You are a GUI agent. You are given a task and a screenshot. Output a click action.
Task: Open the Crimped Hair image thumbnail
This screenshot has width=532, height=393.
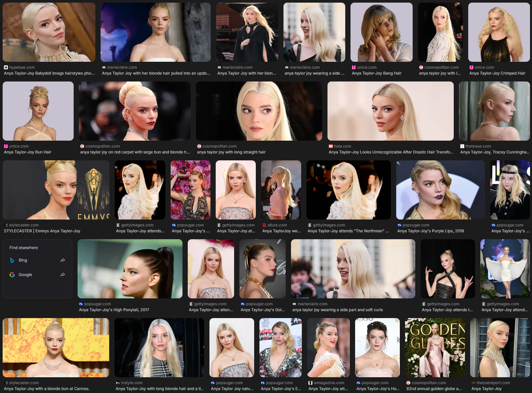pos(499,32)
